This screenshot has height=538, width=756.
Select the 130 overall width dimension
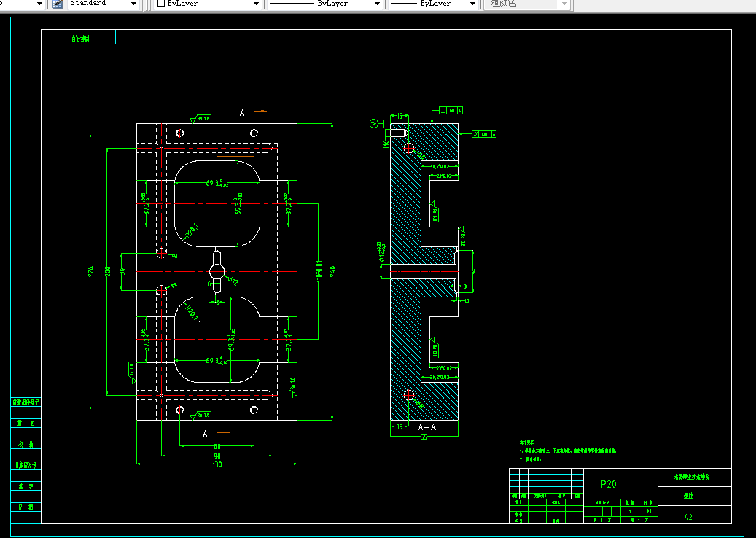coord(217,465)
